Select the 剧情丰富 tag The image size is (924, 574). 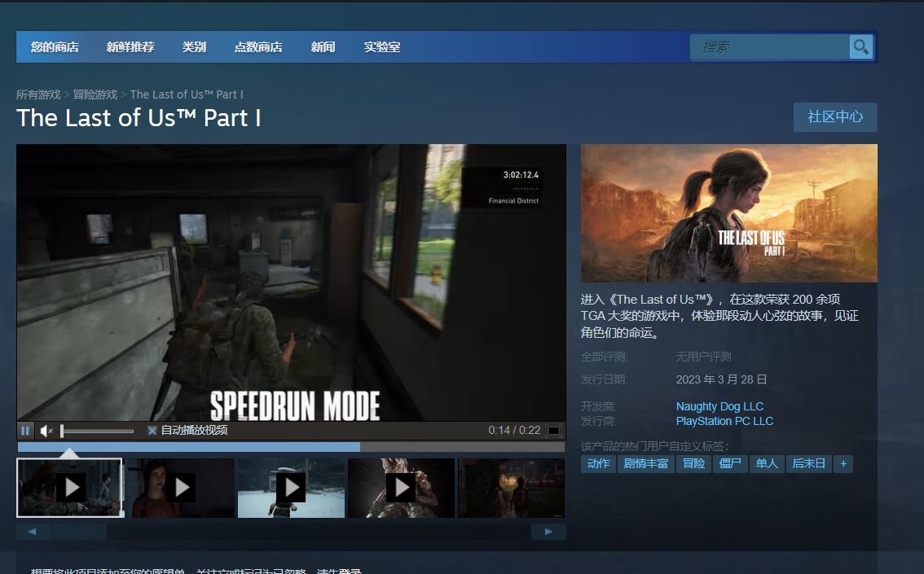point(646,464)
